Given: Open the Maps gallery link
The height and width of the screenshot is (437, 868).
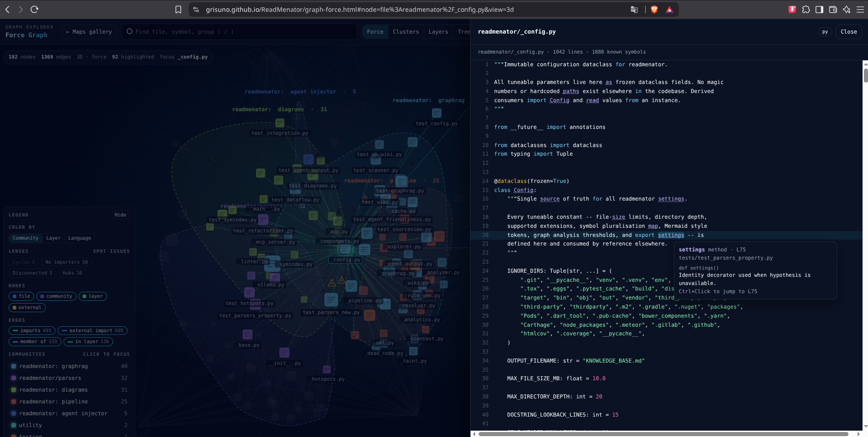Looking at the screenshot, I should click(89, 32).
